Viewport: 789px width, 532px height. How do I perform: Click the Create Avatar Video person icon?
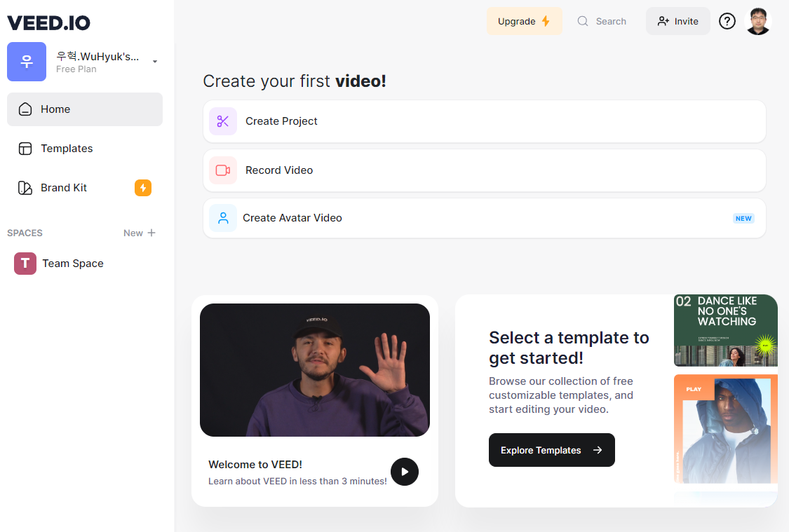pyautogui.click(x=223, y=218)
